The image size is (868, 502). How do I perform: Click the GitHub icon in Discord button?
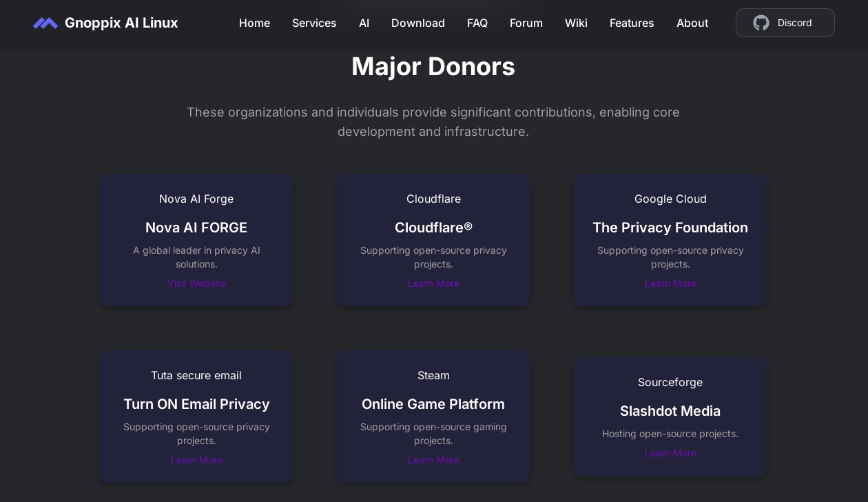tap(761, 23)
